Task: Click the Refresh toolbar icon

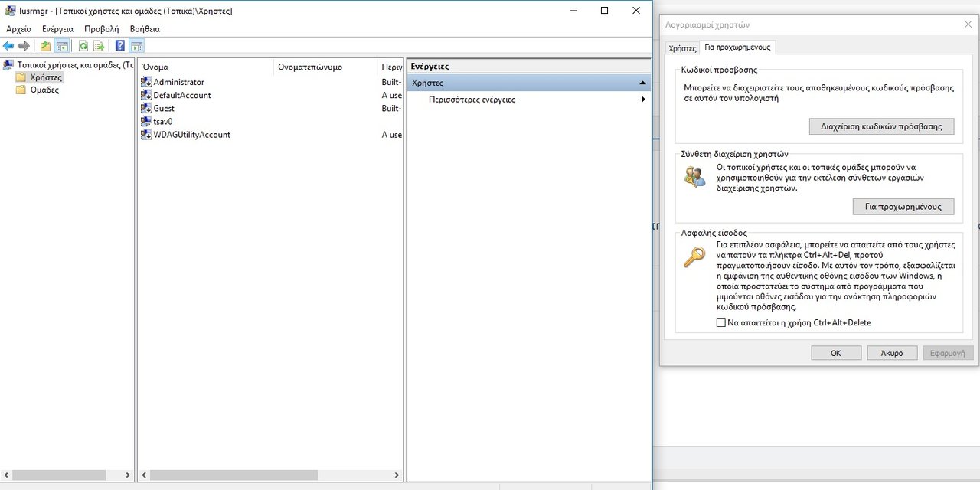Action: pyautogui.click(x=83, y=46)
